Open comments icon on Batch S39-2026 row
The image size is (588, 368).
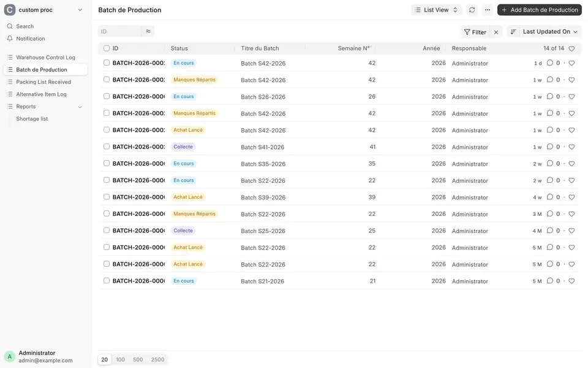(x=550, y=197)
